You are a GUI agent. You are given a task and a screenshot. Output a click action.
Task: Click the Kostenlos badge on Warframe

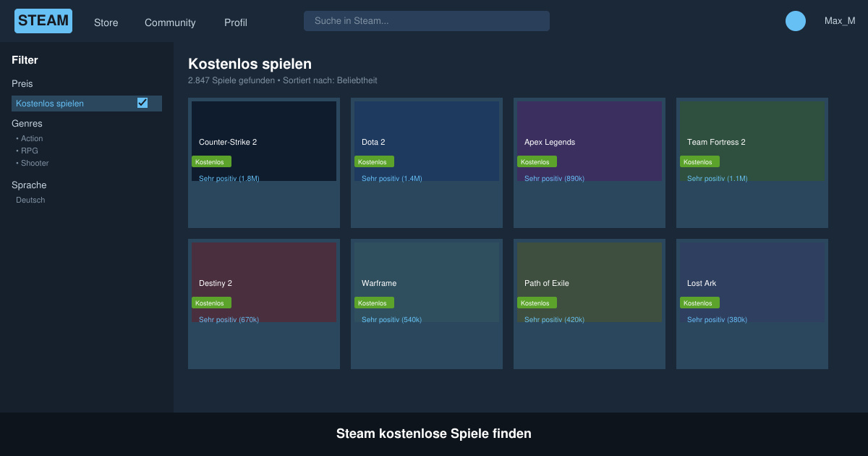point(374,303)
